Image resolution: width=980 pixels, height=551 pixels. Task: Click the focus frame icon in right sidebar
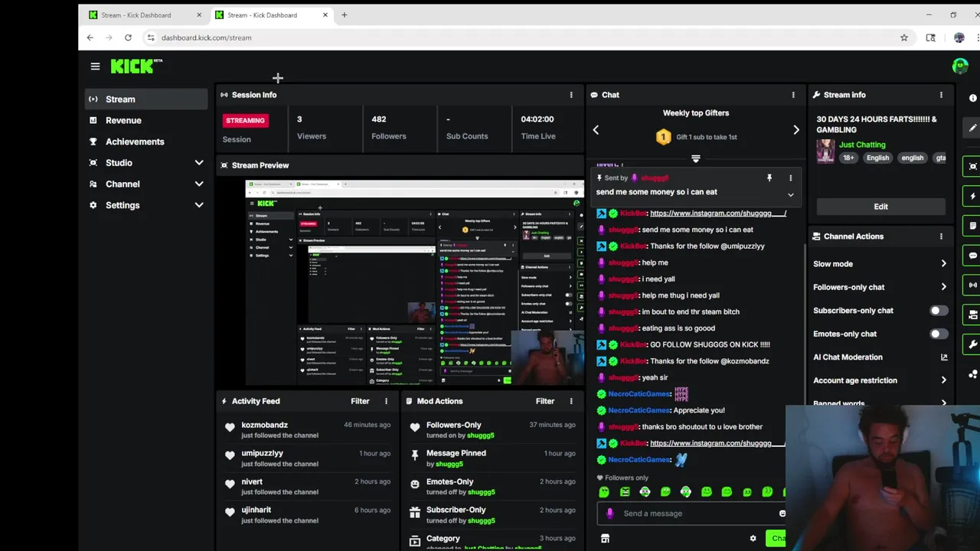973,166
